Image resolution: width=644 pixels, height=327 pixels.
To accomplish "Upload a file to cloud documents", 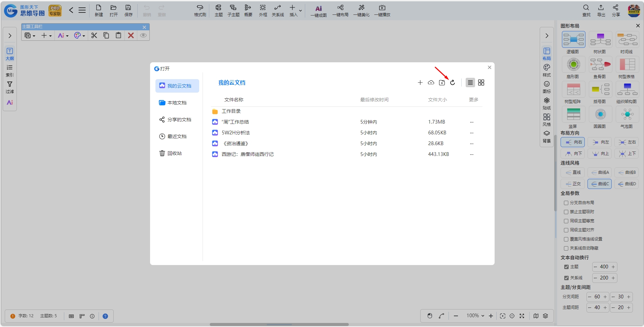I will (431, 83).
